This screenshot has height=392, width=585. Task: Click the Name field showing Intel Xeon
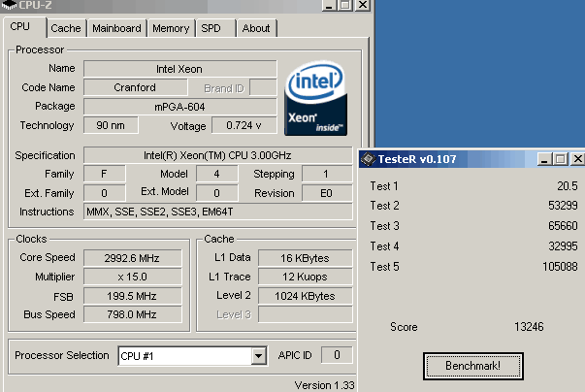pos(179,69)
